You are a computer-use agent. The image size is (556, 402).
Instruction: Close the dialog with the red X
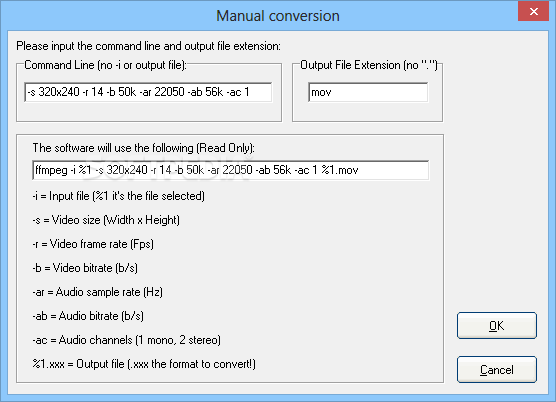[x=534, y=11]
